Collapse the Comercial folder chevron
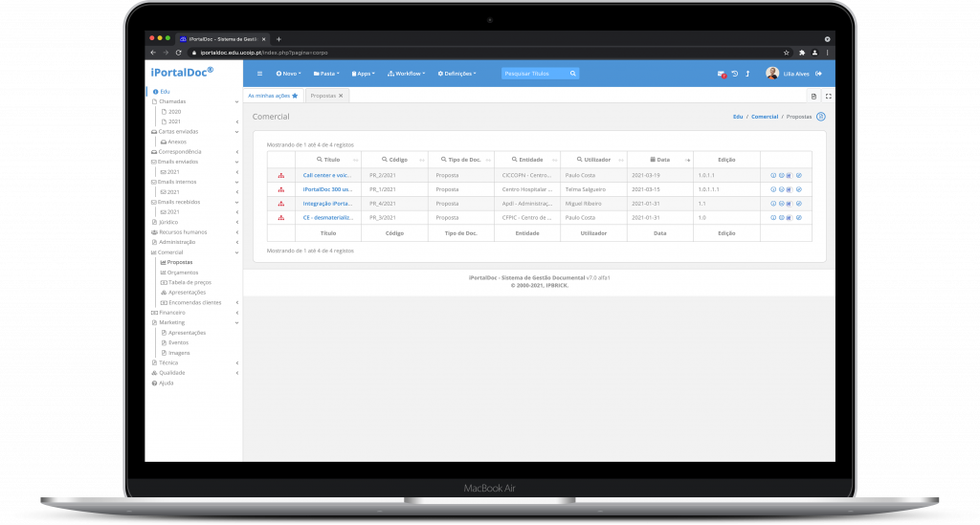Viewport: 980px width, 525px height. (x=237, y=252)
